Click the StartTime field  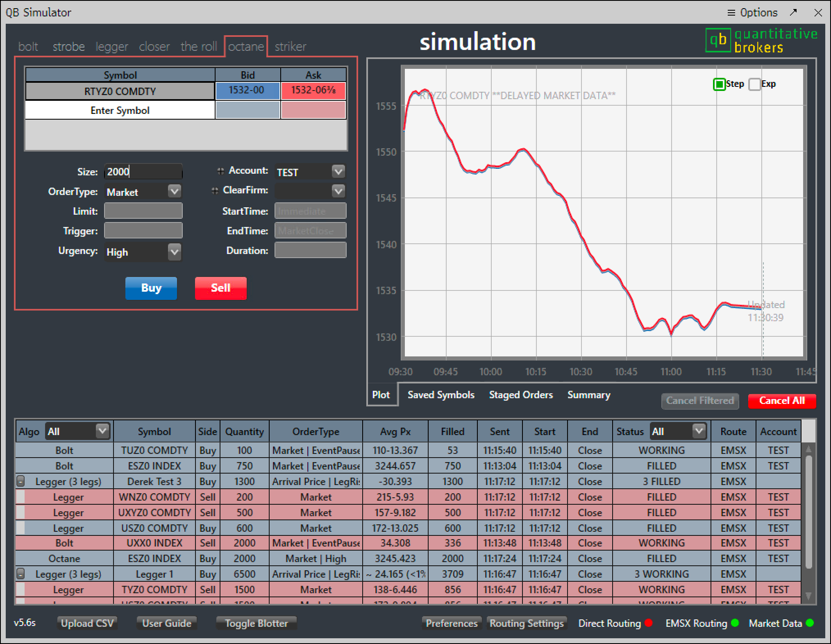[310, 211]
